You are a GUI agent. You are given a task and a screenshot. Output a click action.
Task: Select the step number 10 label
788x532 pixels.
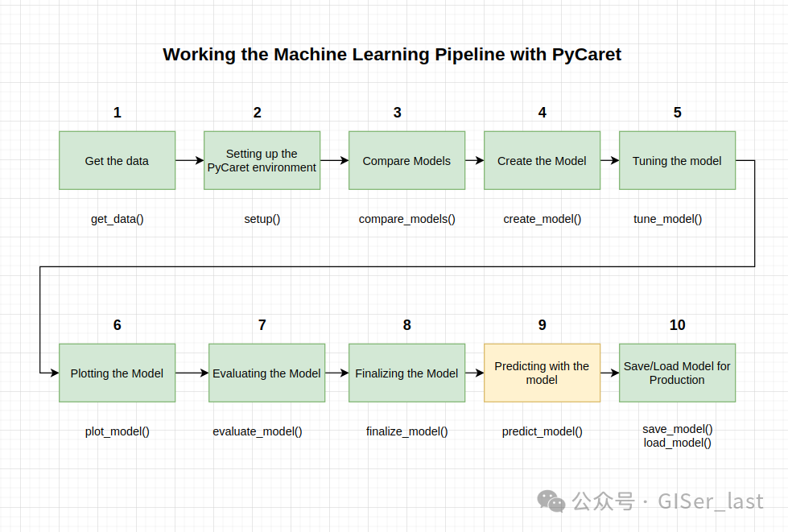[x=677, y=325]
